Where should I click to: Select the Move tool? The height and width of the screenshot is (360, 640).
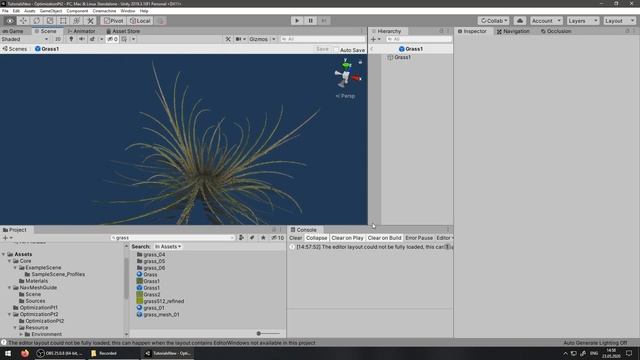23,21
